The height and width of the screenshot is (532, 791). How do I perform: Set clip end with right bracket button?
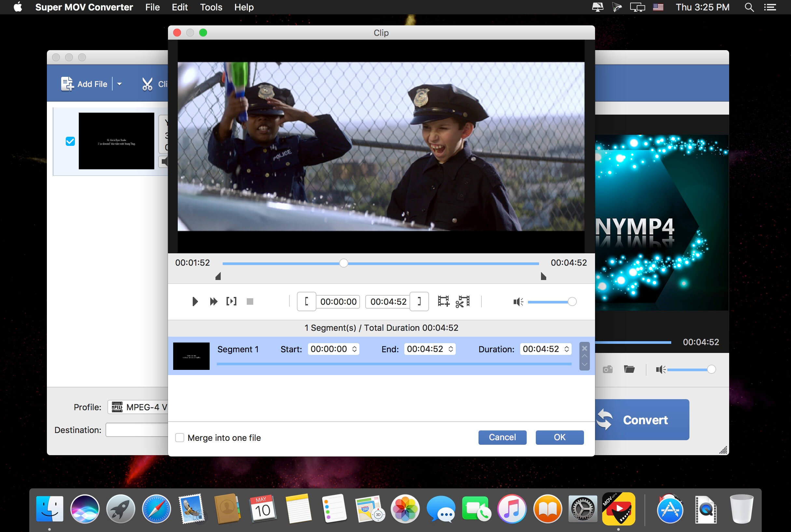419,301
